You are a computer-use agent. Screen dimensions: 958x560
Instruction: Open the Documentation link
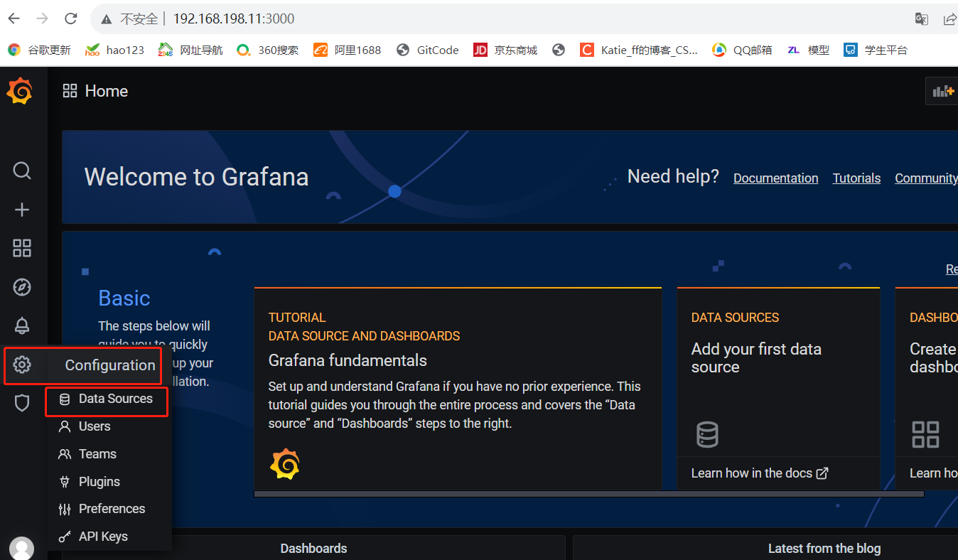point(775,178)
